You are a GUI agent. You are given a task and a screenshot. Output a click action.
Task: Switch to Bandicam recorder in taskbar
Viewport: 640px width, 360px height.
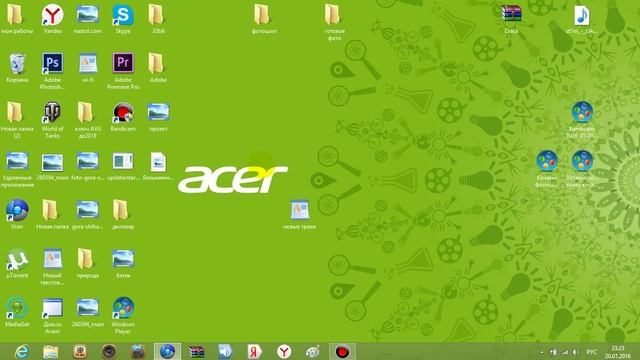coord(342,352)
